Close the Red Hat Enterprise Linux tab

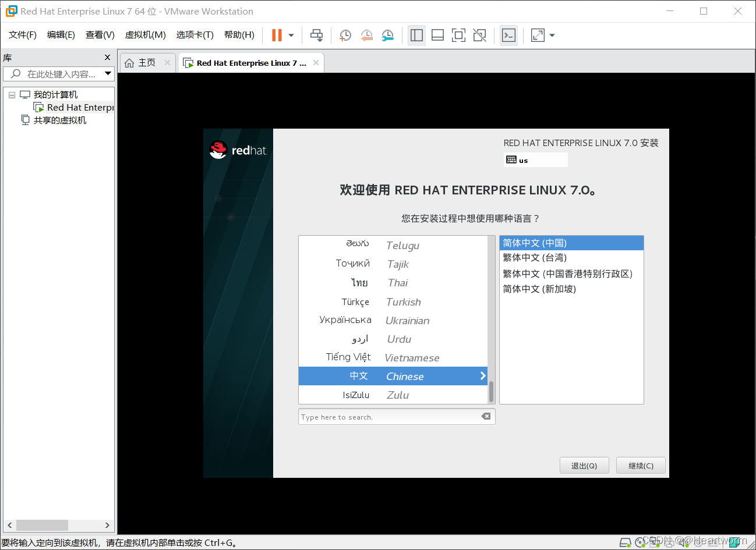pyautogui.click(x=316, y=62)
